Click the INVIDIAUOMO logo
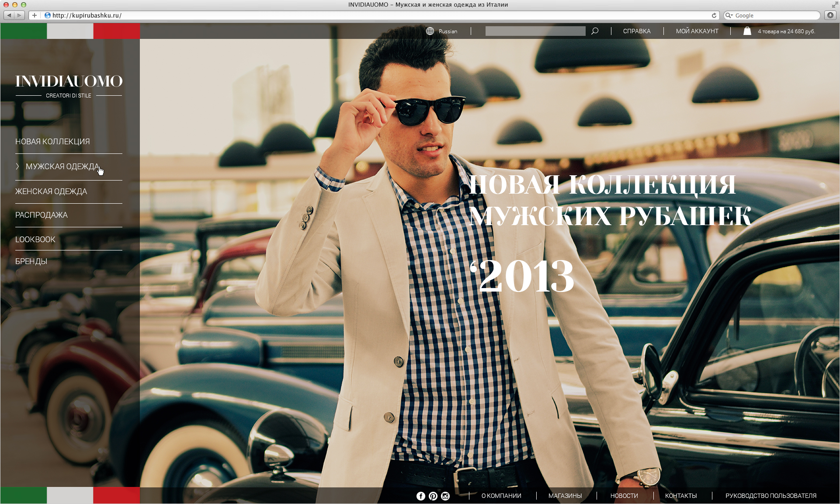Image resolution: width=840 pixels, height=504 pixels. click(69, 81)
